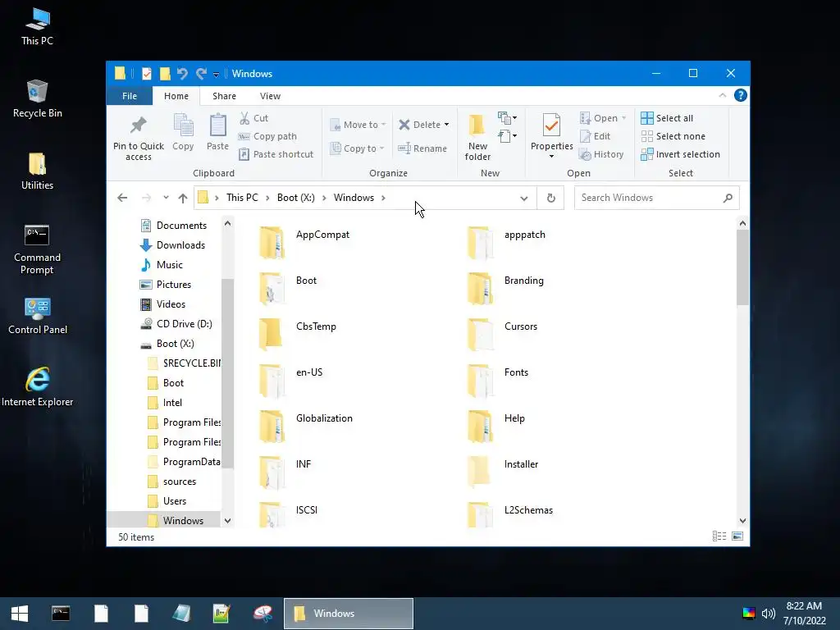Image resolution: width=840 pixels, height=630 pixels.
Task: Launch Command Prompt desktop shortcut
Action: (x=37, y=249)
